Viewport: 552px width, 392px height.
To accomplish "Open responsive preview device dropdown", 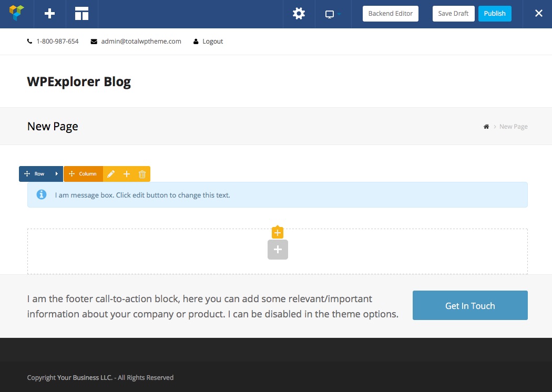I will 333,14.
